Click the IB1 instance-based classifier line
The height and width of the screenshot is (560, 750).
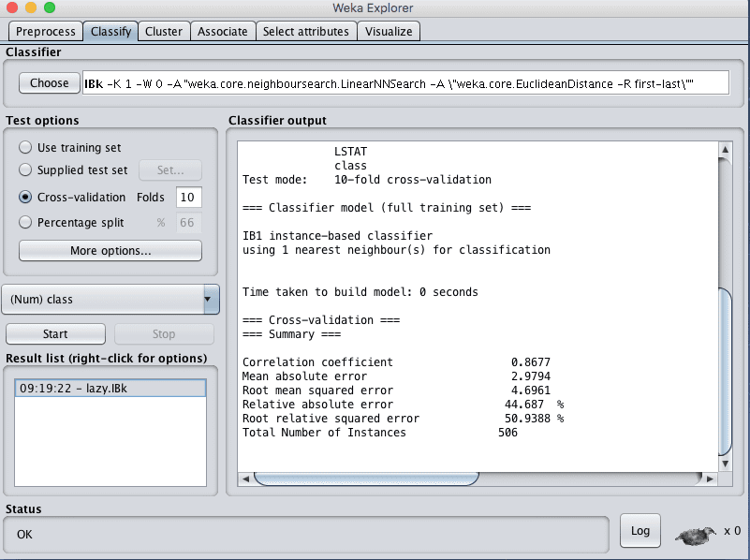pos(337,236)
